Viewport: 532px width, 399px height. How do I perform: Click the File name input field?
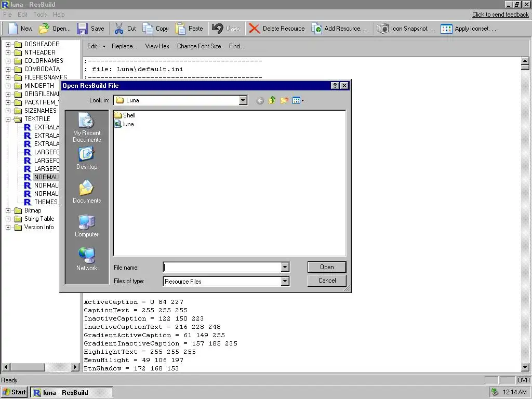coord(222,268)
